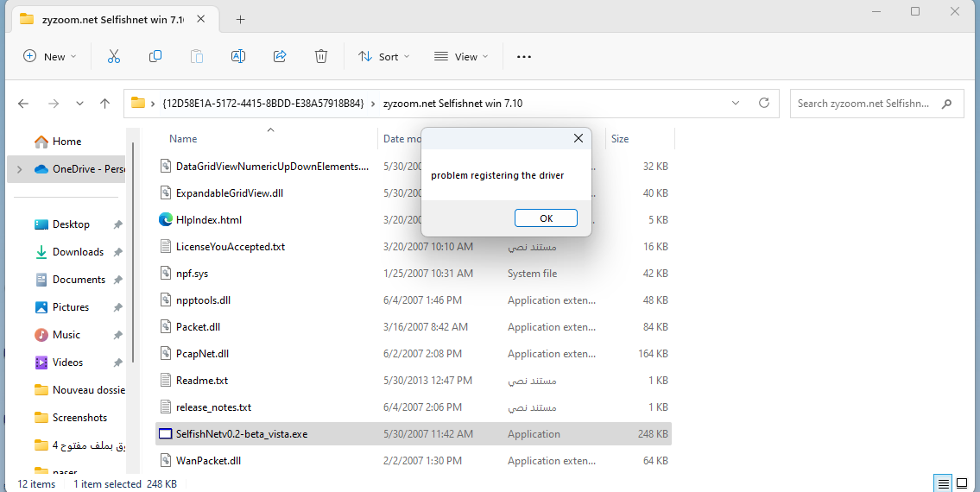The image size is (980, 492).
Task: Click the search magnifier icon
Action: tap(947, 104)
